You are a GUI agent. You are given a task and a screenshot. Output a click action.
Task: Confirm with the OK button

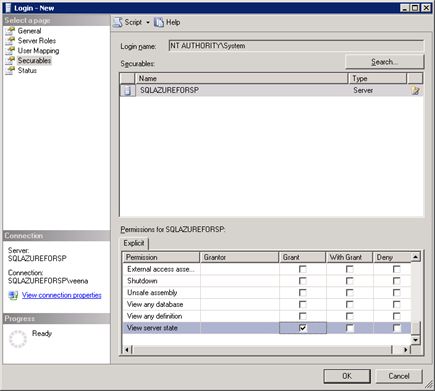click(x=347, y=376)
